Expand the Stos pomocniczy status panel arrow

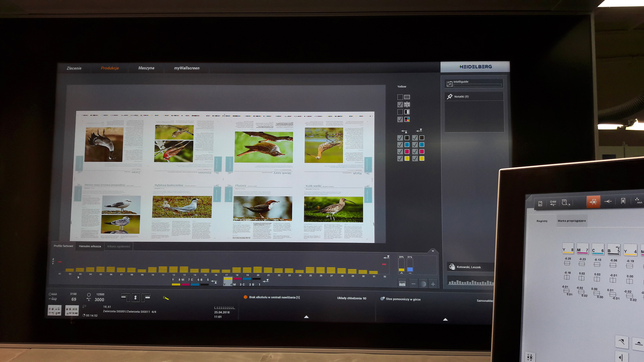445,319
